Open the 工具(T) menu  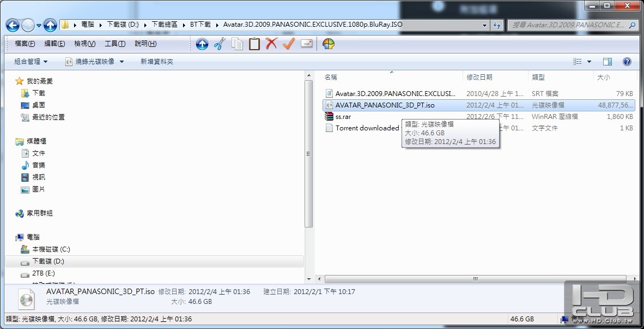pos(115,44)
